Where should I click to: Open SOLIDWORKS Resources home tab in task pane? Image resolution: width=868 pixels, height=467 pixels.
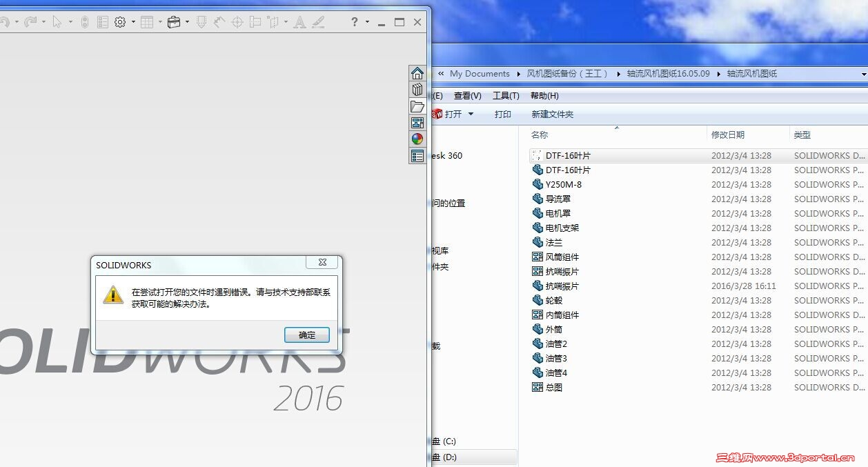(x=417, y=73)
